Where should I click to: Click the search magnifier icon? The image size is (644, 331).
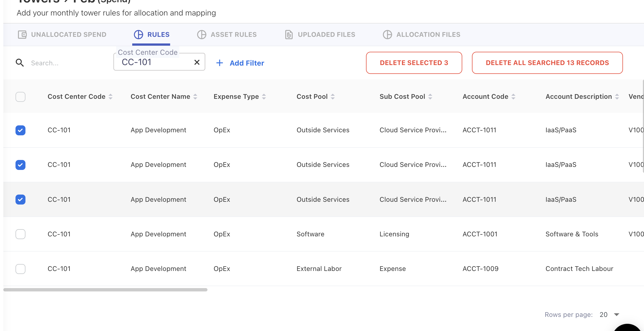20,63
